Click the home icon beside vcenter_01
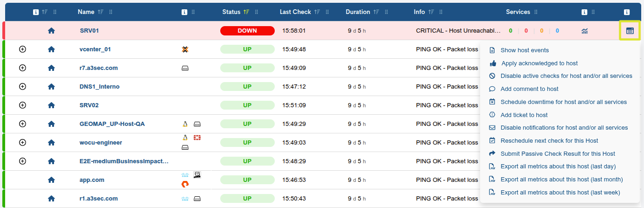The image size is (644, 208). click(51, 49)
